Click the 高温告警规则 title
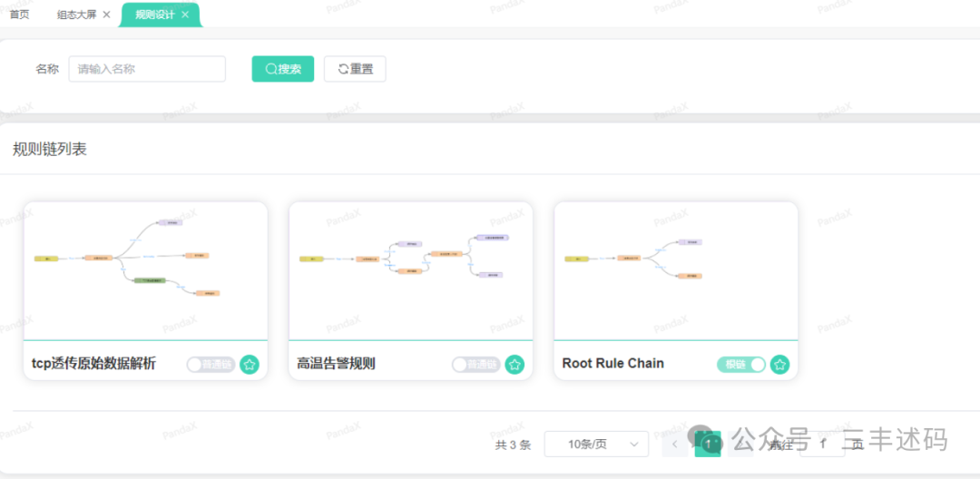Screen dimensions: 980x479 pyautogui.click(x=336, y=364)
